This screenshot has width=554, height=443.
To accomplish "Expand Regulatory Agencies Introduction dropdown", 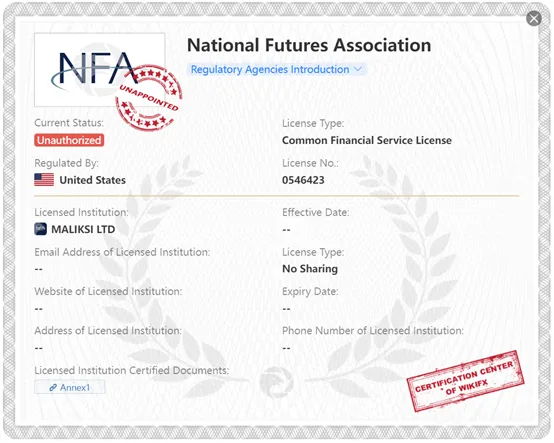I will click(277, 69).
